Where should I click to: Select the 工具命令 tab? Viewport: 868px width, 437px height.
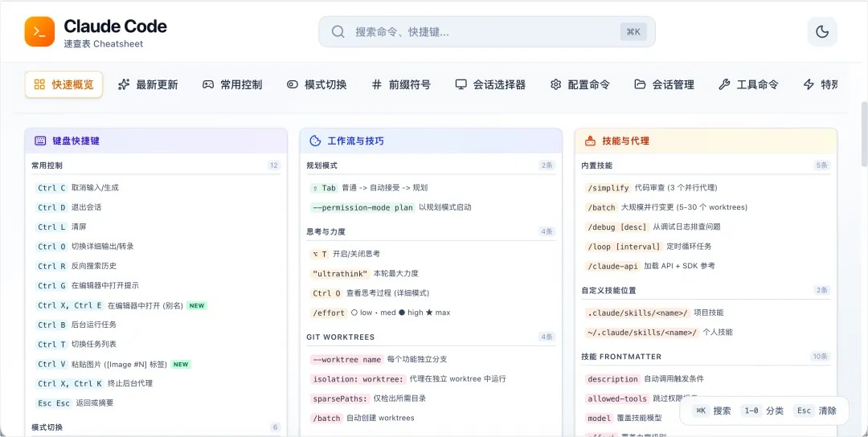[x=748, y=84]
